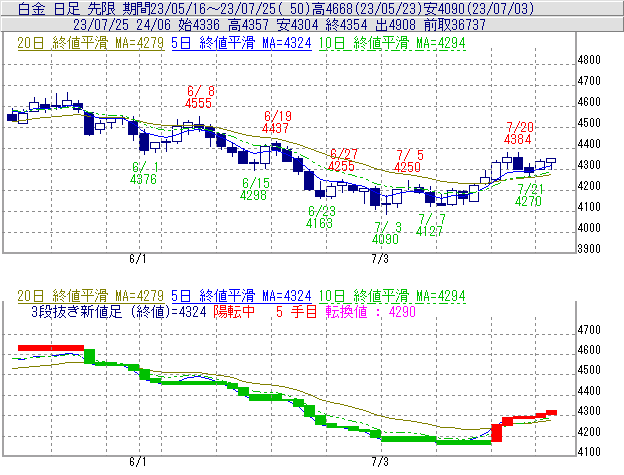This screenshot has height=475, width=624.
Task: Click the 安4090(23/07/03) period low text
Action: coord(478,8)
